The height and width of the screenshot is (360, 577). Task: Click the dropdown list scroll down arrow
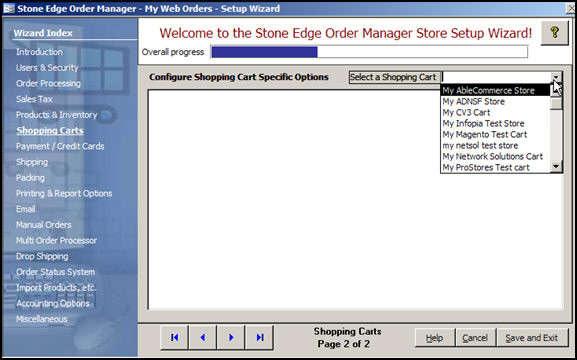[x=556, y=167]
